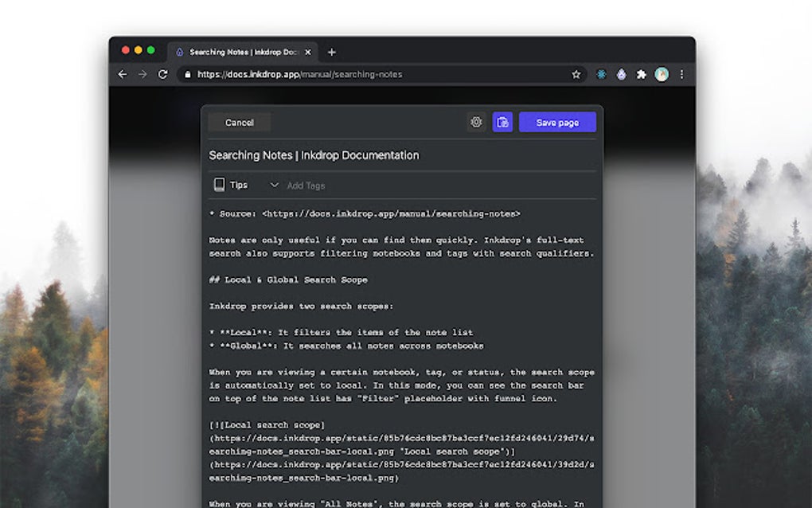
Task: Go back with the back arrow
Action: 122,74
